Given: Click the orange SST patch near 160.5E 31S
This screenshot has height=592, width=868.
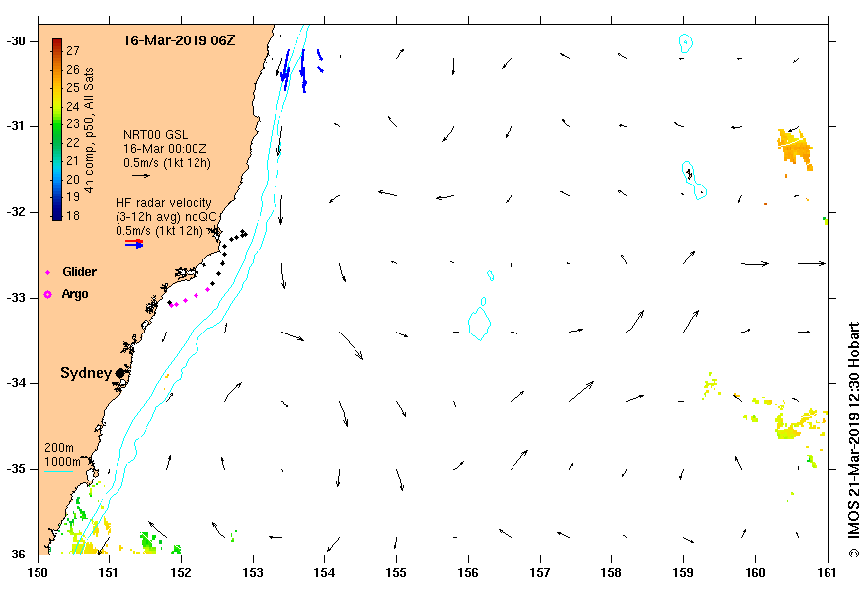Looking at the screenshot, I should coord(795,148).
